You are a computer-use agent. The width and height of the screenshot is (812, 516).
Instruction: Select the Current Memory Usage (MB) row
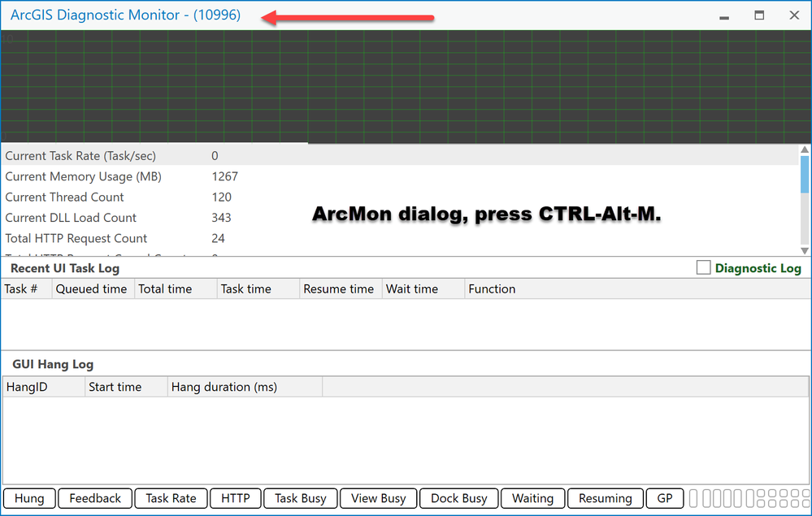400,176
